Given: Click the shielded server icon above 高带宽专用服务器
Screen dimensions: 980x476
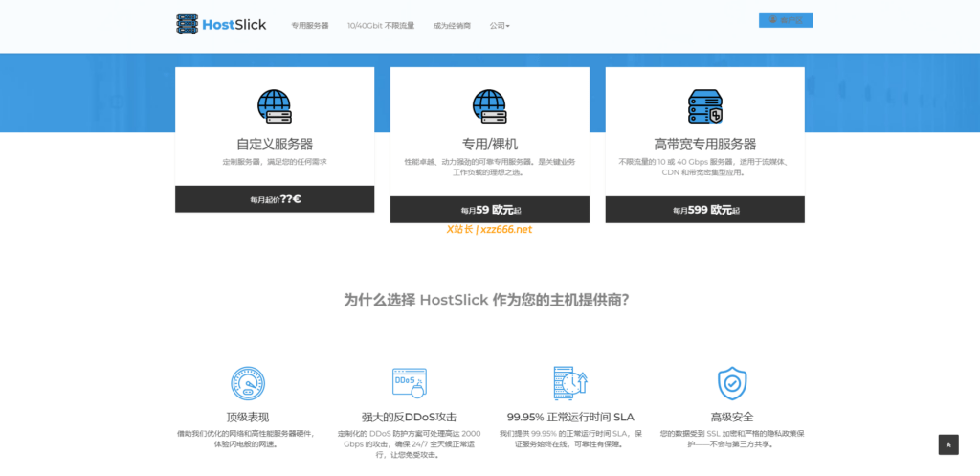Looking at the screenshot, I should click(705, 106).
